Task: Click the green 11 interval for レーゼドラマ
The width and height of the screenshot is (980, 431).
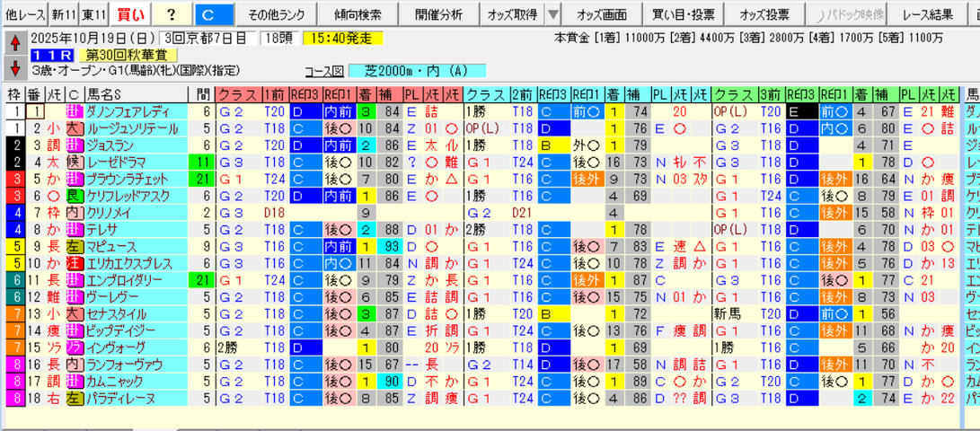Action: point(202,163)
